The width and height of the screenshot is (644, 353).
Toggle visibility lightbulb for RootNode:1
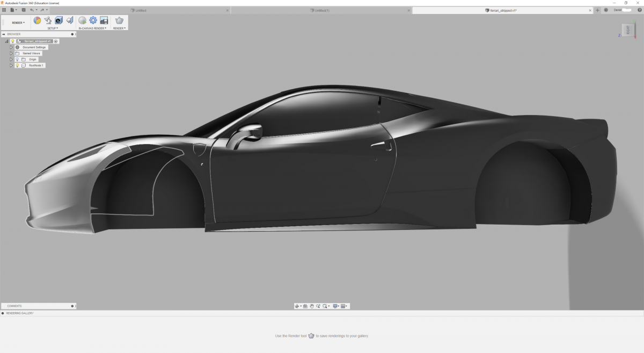tap(17, 65)
